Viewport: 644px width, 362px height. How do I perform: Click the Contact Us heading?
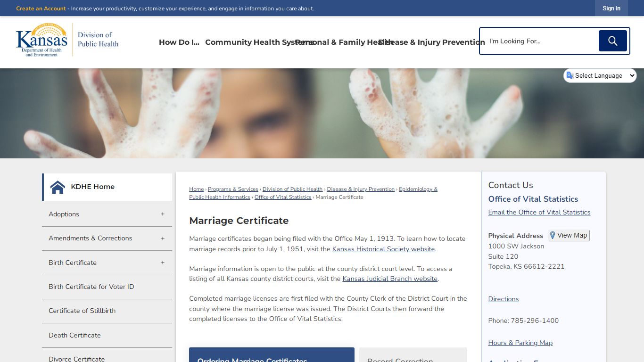(511, 185)
